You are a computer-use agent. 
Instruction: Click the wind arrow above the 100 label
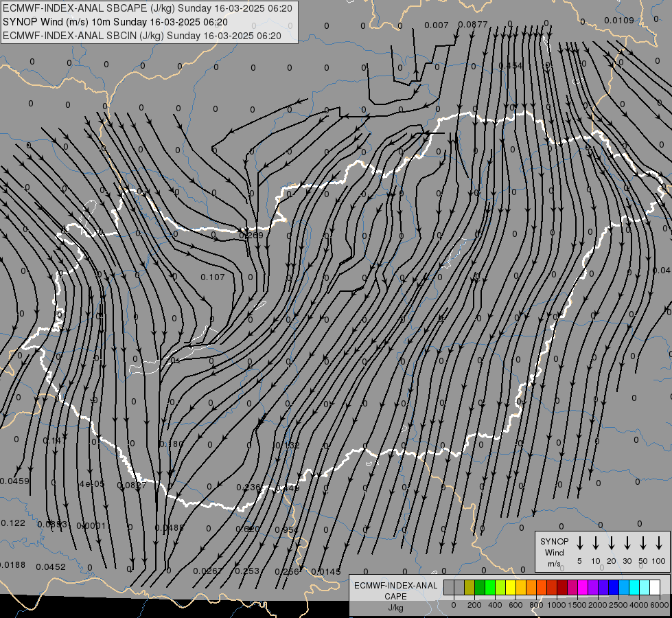point(659,543)
